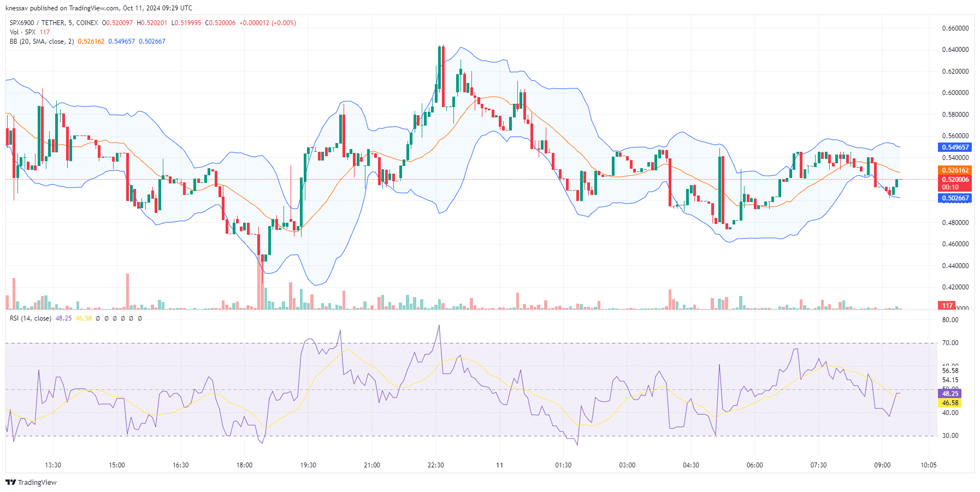Click the day-change label 11 on time axis

pyautogui.click(x=499, y=465)
